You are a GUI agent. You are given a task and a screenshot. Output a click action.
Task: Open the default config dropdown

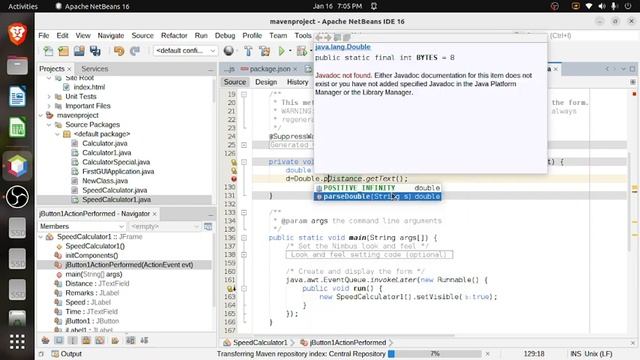click(x=185, y=51)
